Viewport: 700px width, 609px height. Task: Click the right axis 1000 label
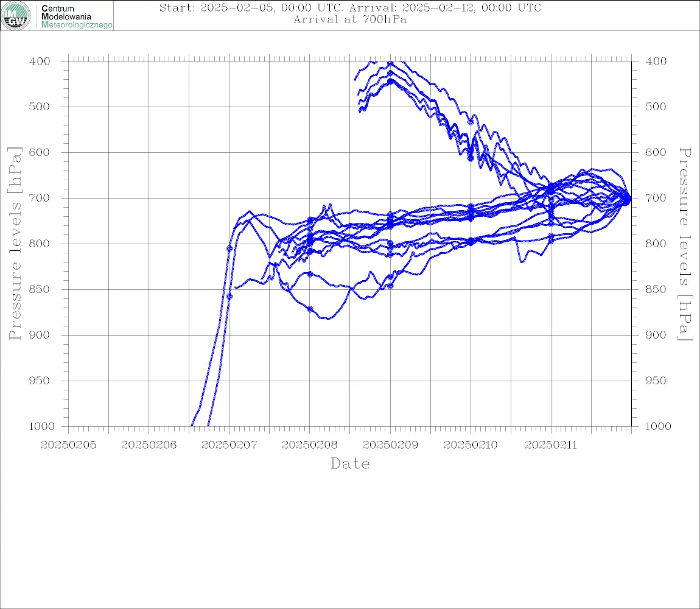click(658, 426)
